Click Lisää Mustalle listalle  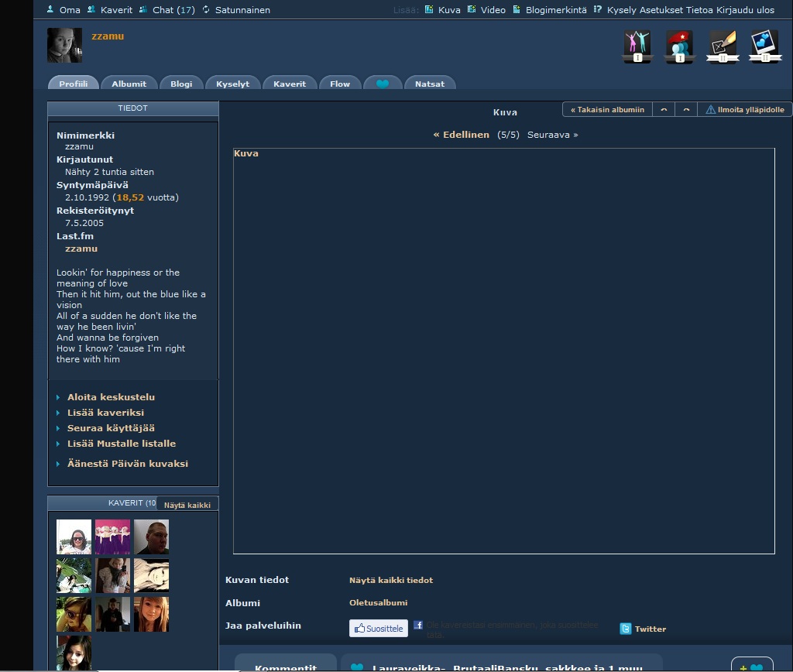coord(122,443)
